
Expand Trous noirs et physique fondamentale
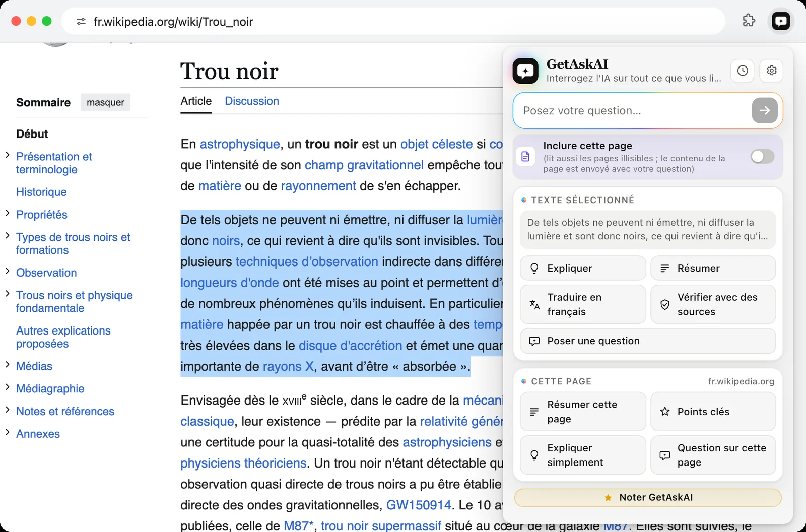click(x=8, y=294)
